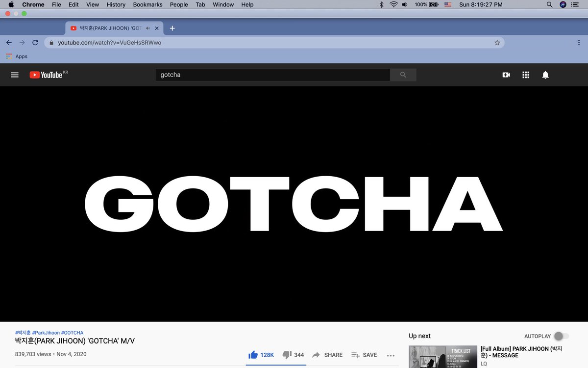The width and height of the screenshot is (588, 368).
Task: Click the Chrome forward arrow
Action: [x=22, y=43]
